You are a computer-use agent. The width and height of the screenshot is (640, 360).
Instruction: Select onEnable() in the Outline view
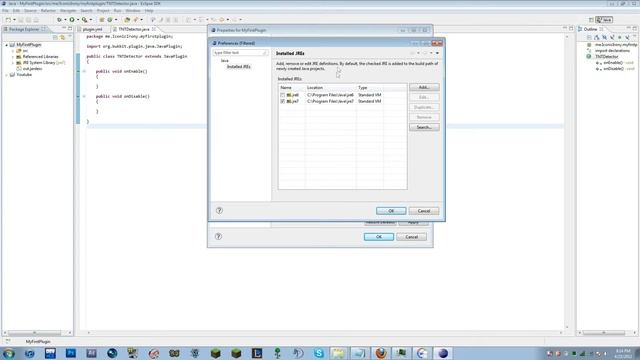[613, 63]
